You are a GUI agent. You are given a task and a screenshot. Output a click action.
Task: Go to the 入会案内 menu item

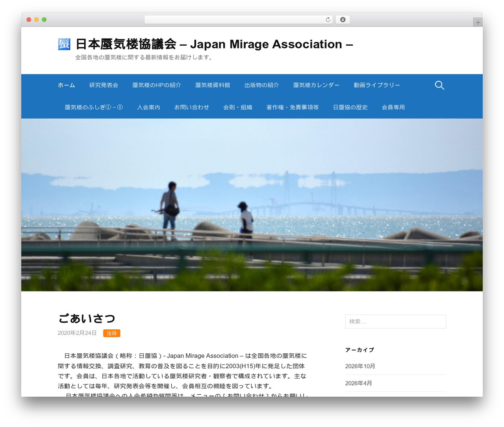tap(148, 107)
